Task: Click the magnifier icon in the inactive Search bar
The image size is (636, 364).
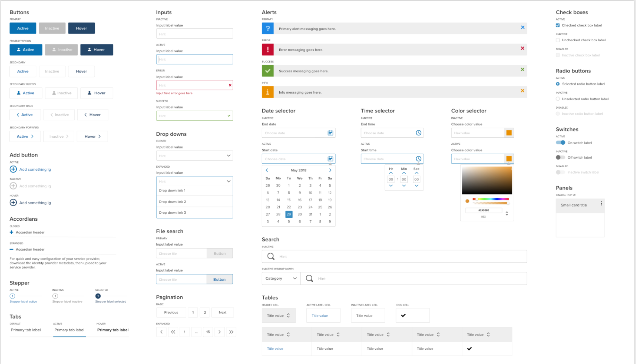Action: pyautogui.click(x=270, y=256)
